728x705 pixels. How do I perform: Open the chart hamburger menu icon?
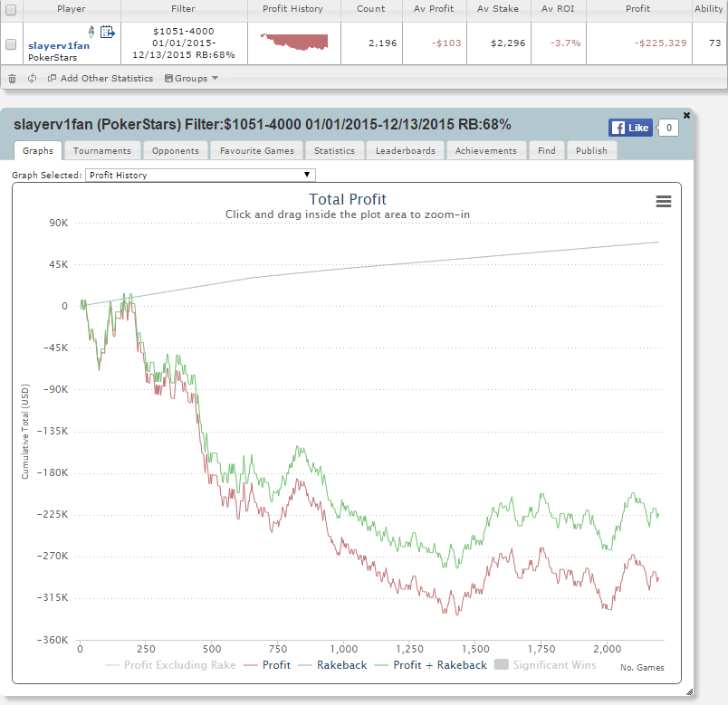point(663,202)
